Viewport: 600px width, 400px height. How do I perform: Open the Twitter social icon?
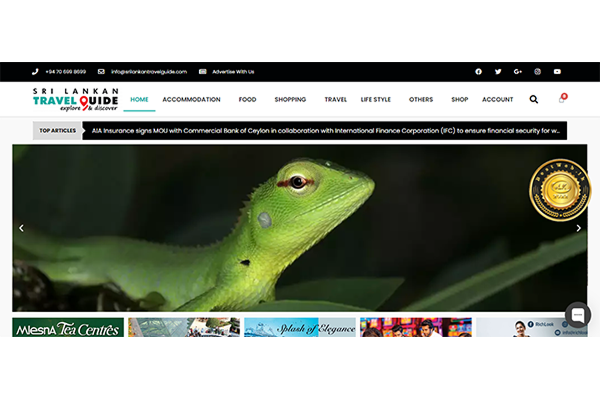[x=498, y=72]
